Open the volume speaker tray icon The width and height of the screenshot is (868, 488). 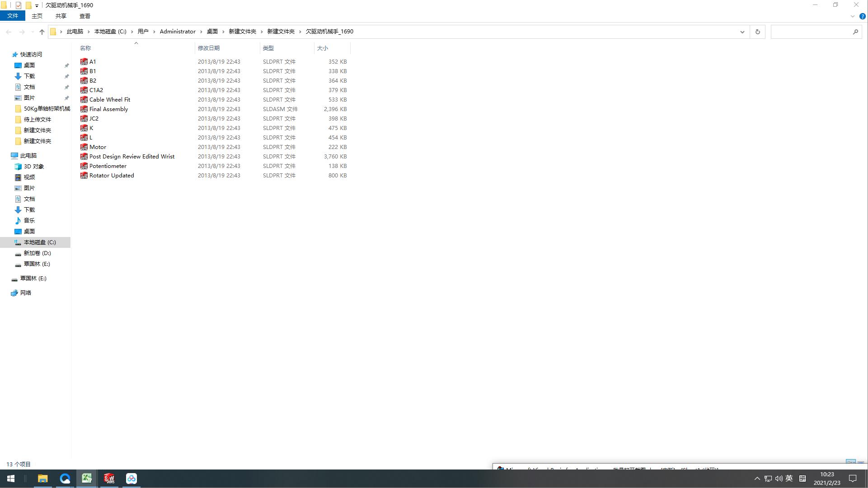tap(779, 479)
